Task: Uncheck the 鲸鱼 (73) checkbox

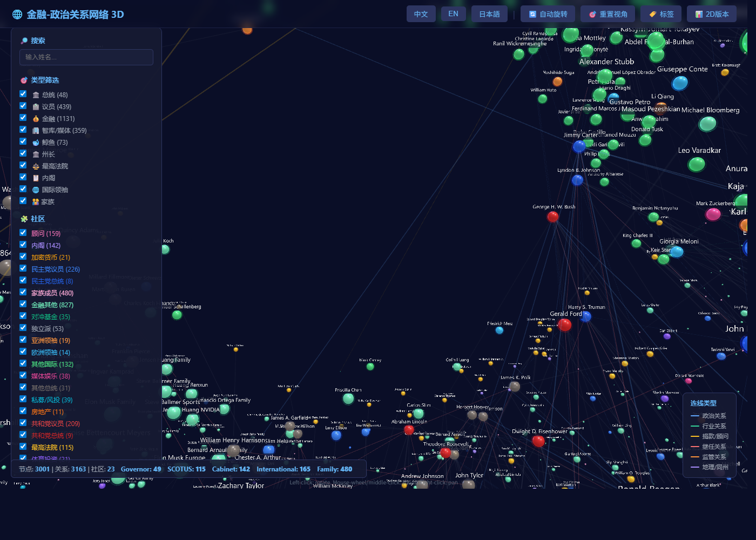Action: (x=23, y=141)
